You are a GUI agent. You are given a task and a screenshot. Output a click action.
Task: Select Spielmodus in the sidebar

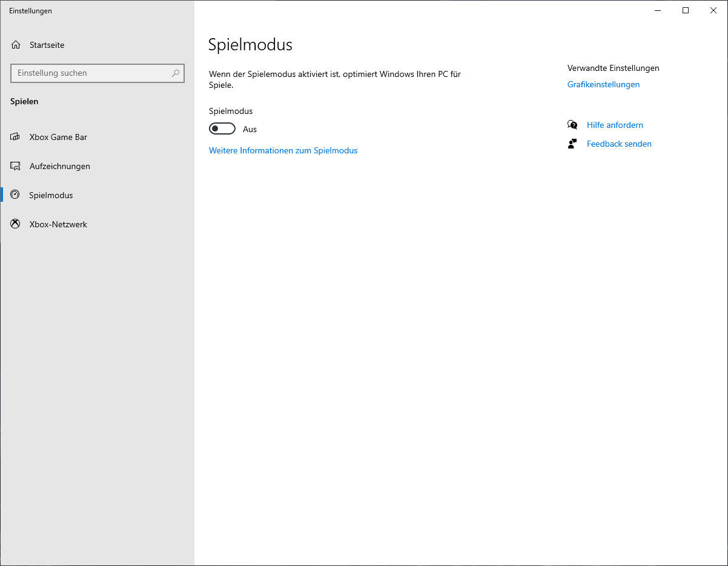pyautogui.click(x=97, y=195)
